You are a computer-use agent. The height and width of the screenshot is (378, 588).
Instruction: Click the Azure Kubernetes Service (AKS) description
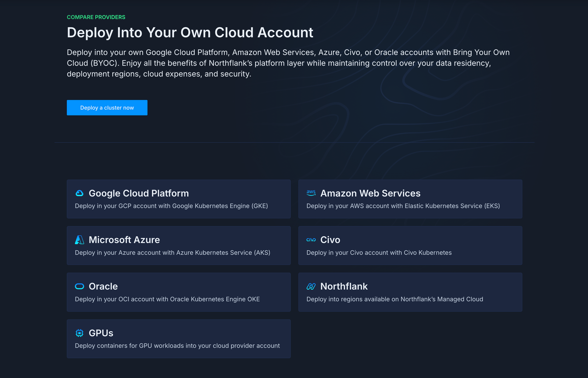[x=173, y=253]
